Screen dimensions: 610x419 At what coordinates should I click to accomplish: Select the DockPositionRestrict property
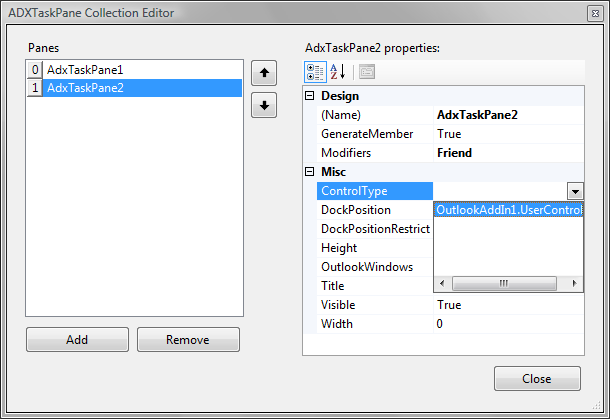375,229
